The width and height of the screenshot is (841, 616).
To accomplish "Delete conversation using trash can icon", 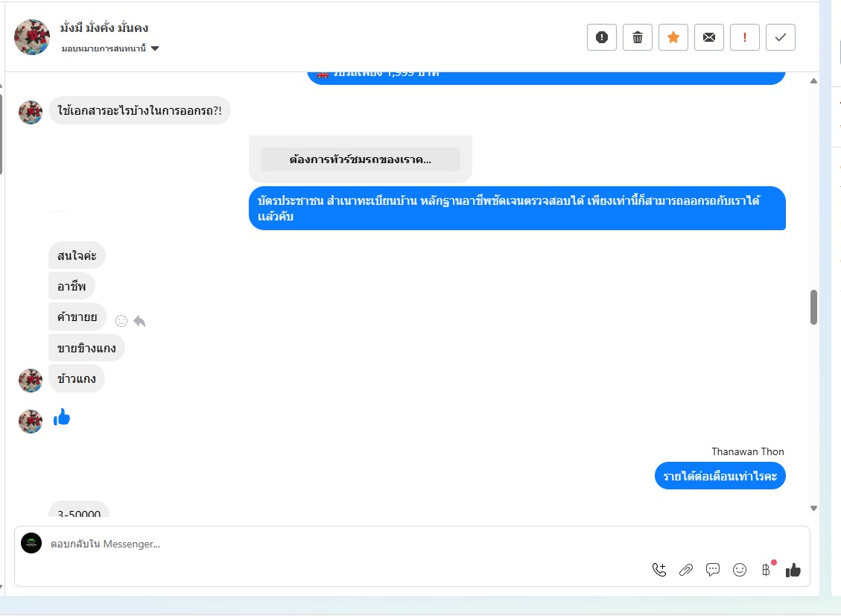I will [x=637, y=37].
